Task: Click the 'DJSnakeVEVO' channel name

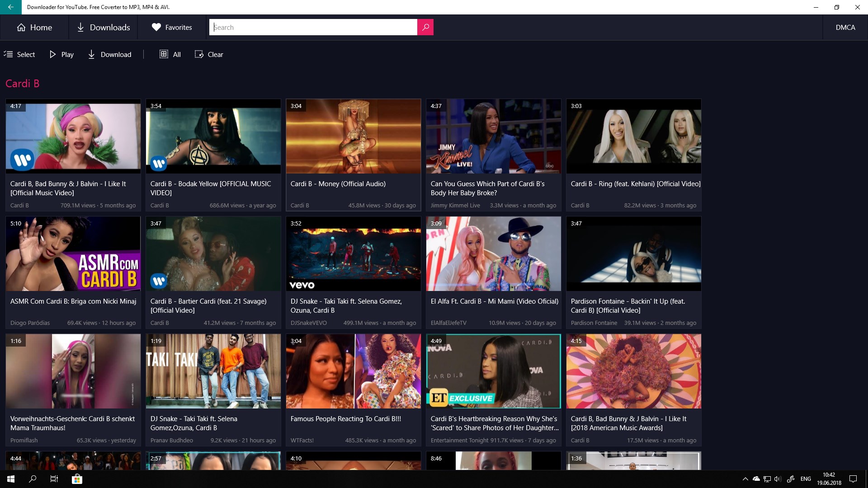Action: click(309, 323)
